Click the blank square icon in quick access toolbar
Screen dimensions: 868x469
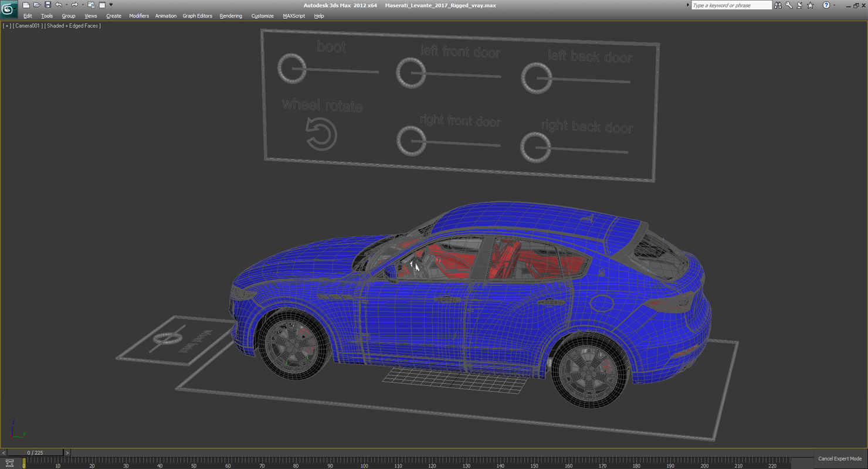click(x=102, y=5)
